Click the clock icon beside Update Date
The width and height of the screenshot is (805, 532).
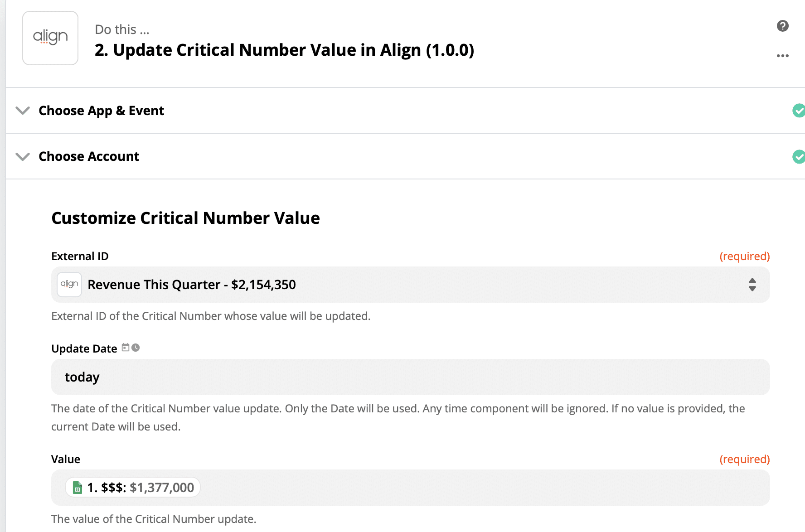tap(136, 348)
